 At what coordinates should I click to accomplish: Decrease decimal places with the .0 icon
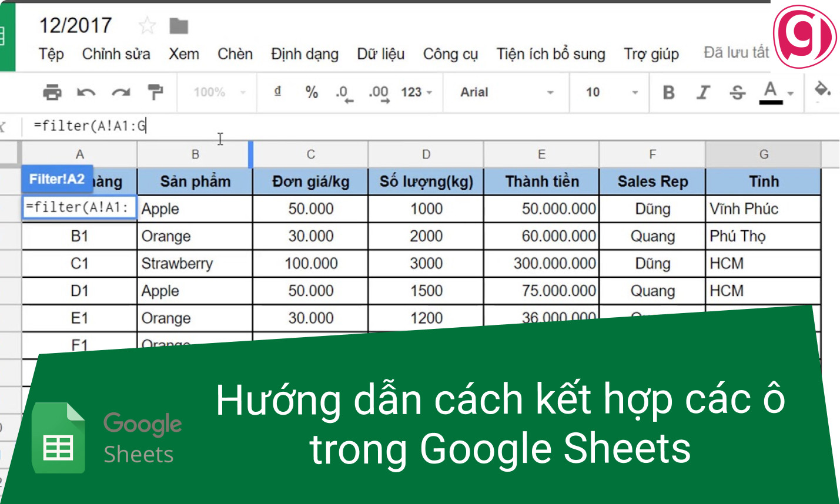tap(344, 92)
